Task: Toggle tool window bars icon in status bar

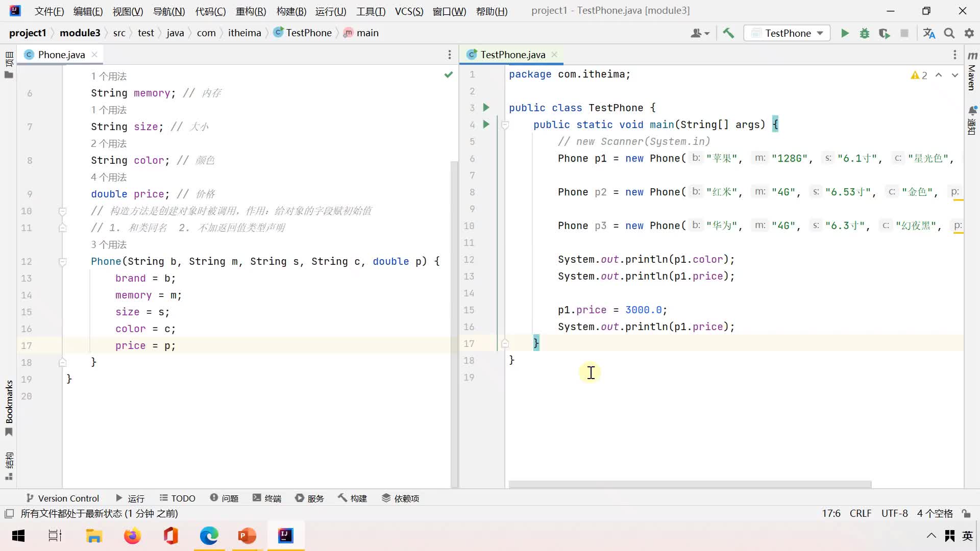Action: tap(9, 513)
